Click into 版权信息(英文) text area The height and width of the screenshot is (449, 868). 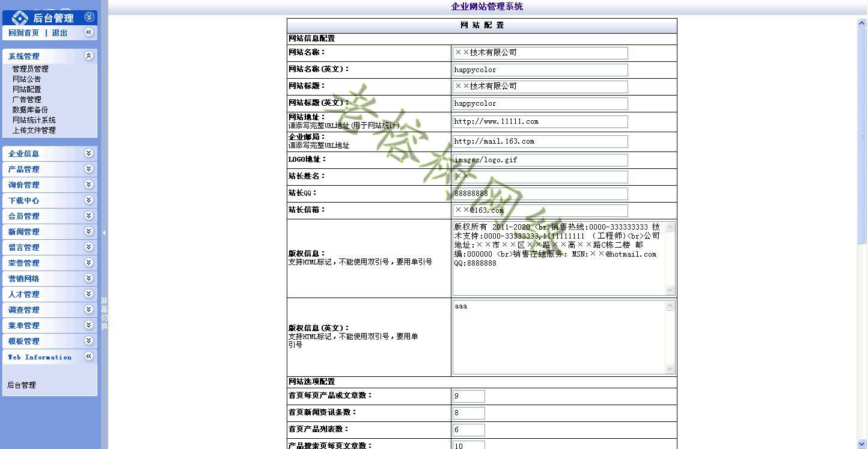pos(564,337)
